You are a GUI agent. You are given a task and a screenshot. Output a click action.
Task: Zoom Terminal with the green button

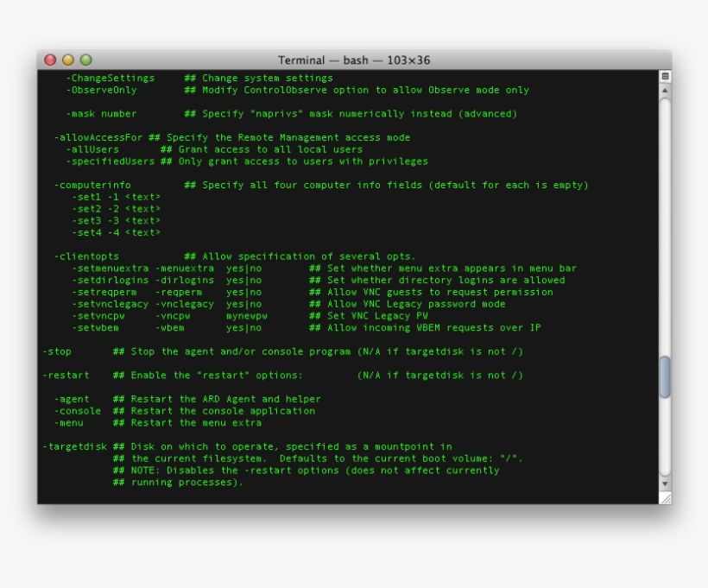(85, 60)
